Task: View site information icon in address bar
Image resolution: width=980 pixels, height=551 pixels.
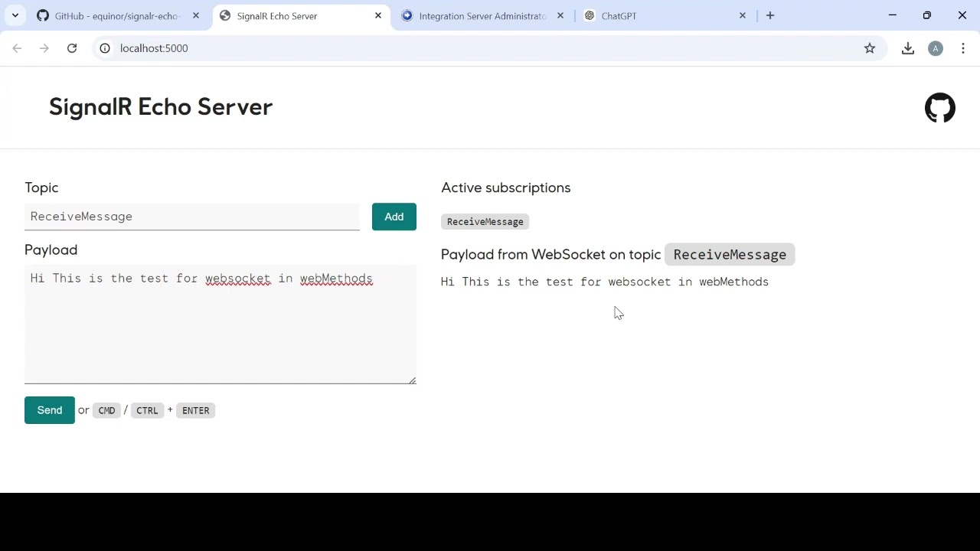Action: 105,48
